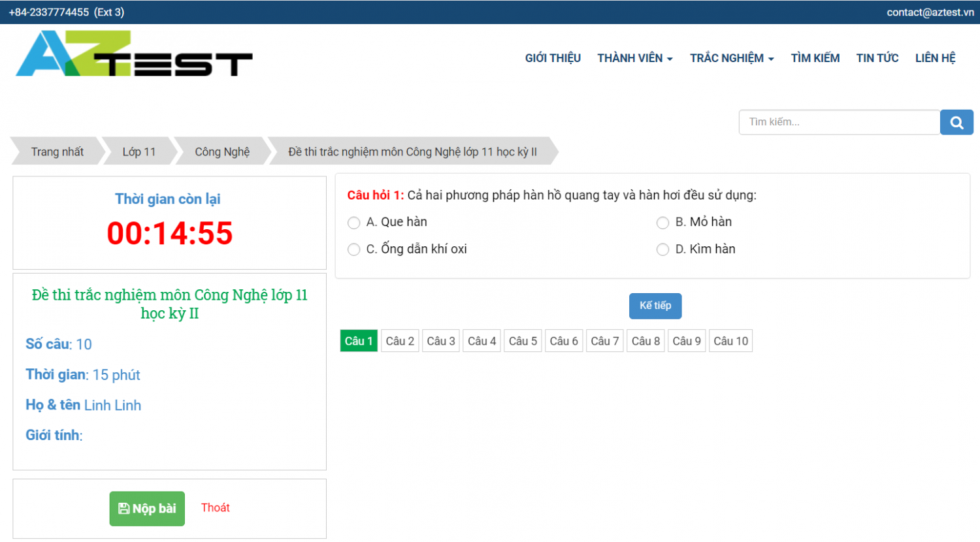Expand the TRẮC NGHIỆM dropdown menu
The height and width of the screenshot is (542, 980).
732,58
